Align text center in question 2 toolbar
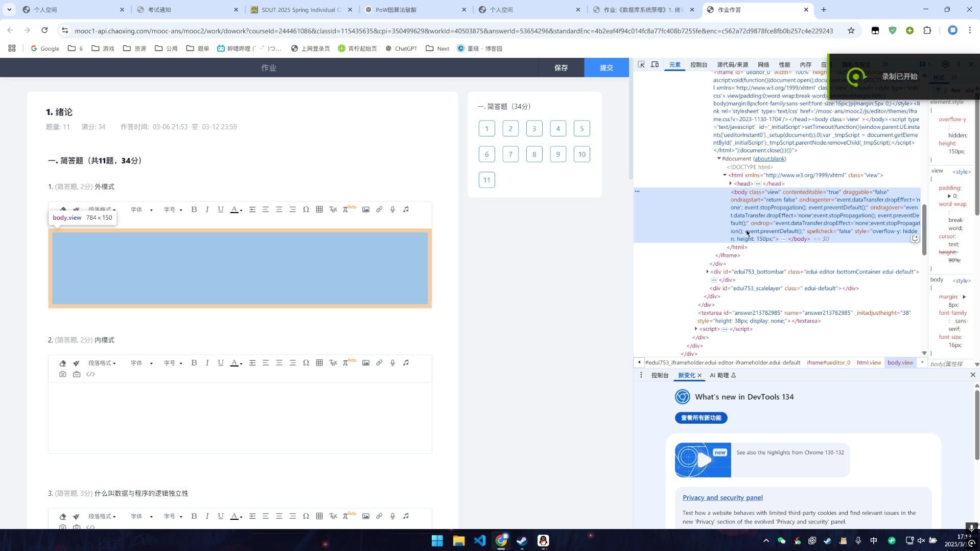Screen dimensions: 980x551 (279, 363)
